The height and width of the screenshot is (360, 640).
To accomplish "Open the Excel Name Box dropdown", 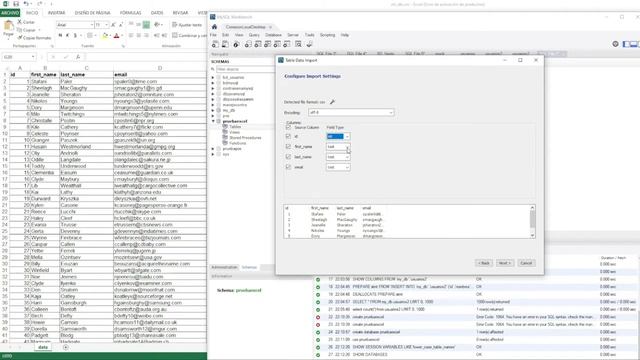I will [x=33, y=57].
